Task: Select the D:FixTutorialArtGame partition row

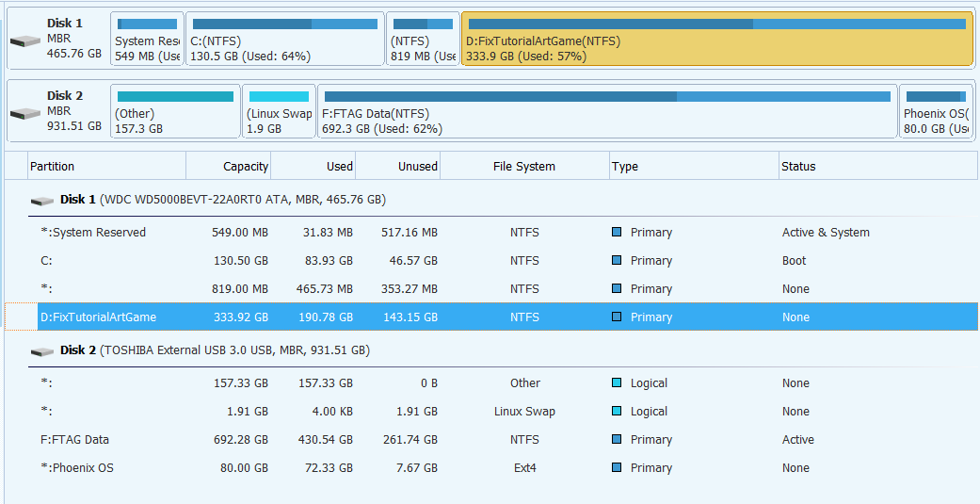Action: pyautogui.click(x=491, y=317)
